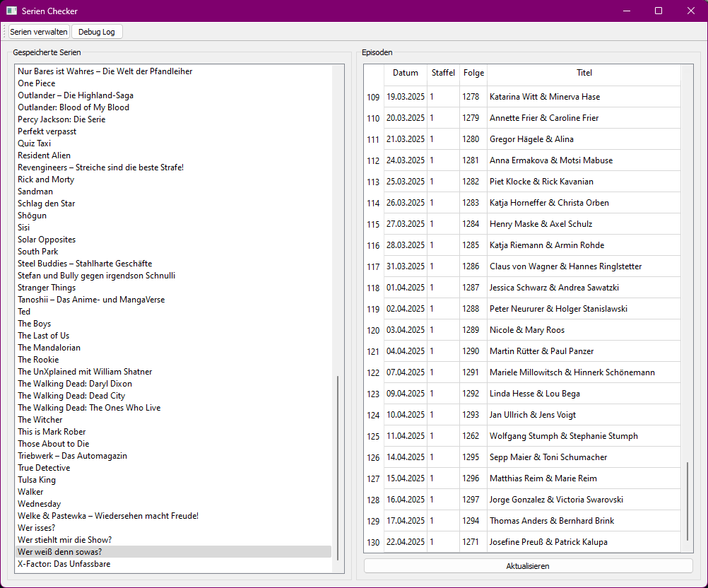Click the Staffel column header
Screen dimensions: 708x588
(443, 73)
